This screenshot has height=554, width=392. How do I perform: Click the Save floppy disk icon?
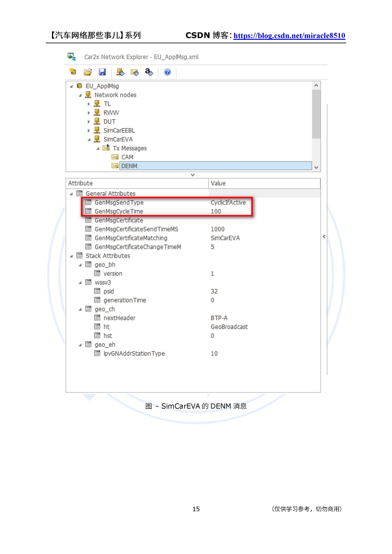[x=102, y=72]
